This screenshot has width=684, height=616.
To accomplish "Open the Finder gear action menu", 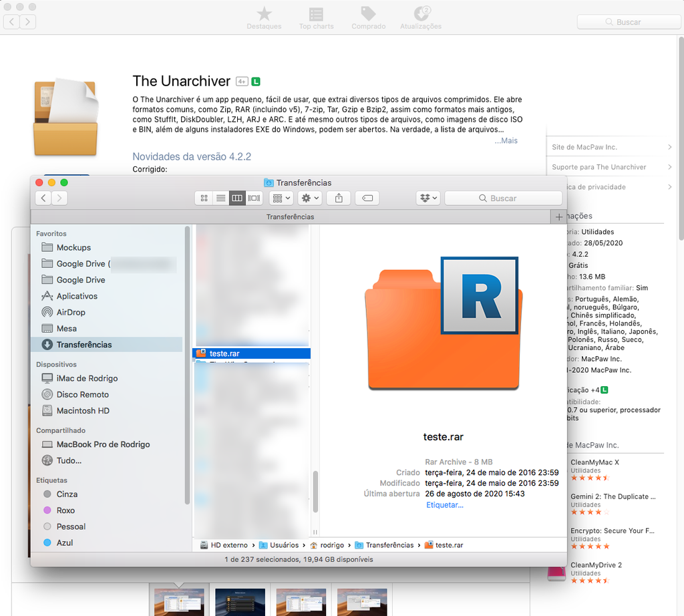I will [x=310, y=198].
